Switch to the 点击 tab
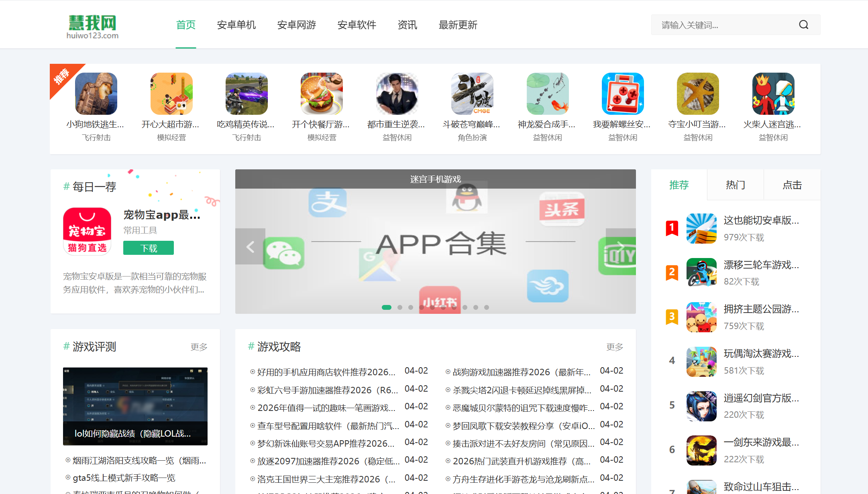This screenshot has height=494, width=868. [792, 185]
